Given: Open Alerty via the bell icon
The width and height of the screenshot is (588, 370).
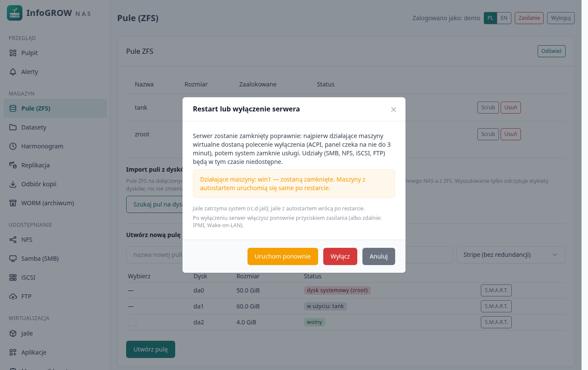Looking at the screenshot, I should 13,72.
